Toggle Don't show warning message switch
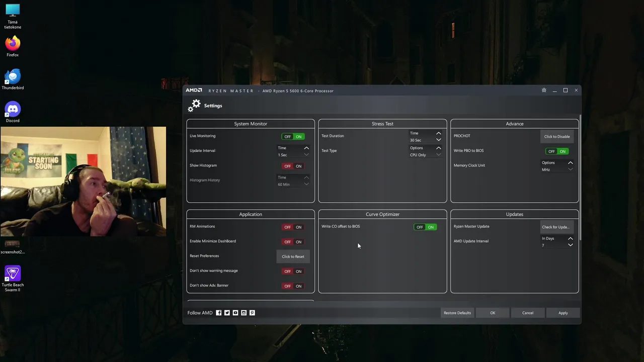Viewport: 644px width, 362px height. [x=293, y=271]
